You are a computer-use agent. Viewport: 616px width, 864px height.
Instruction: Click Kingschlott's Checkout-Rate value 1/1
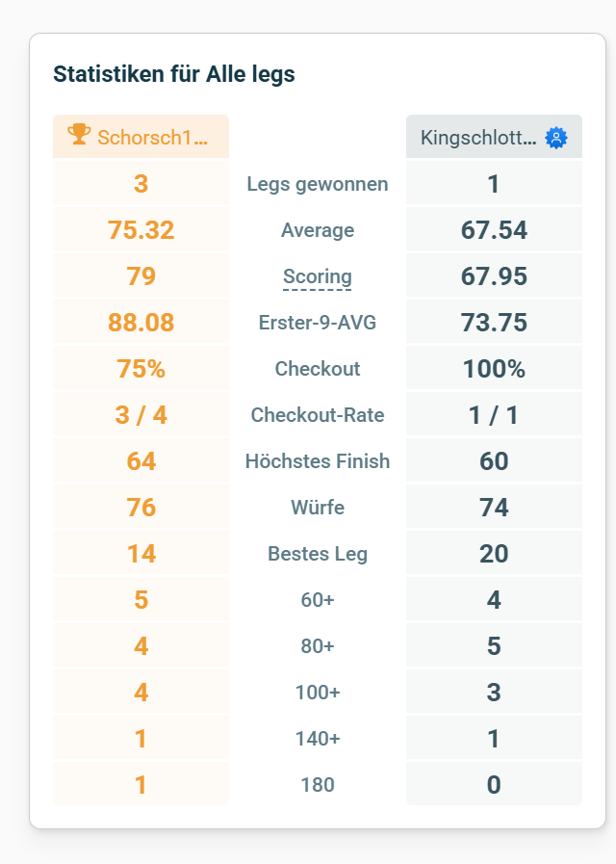point(494,414)
